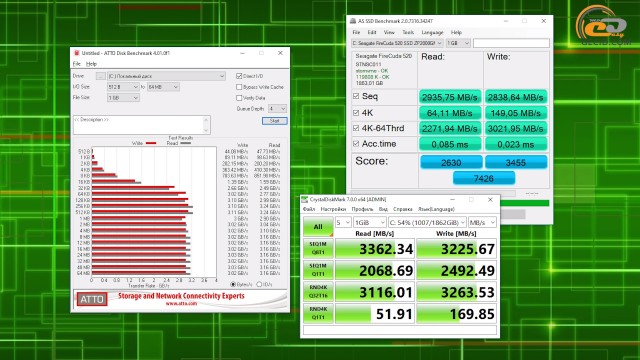Run the RND4K Q32T16 test

(x=318, y=291)
